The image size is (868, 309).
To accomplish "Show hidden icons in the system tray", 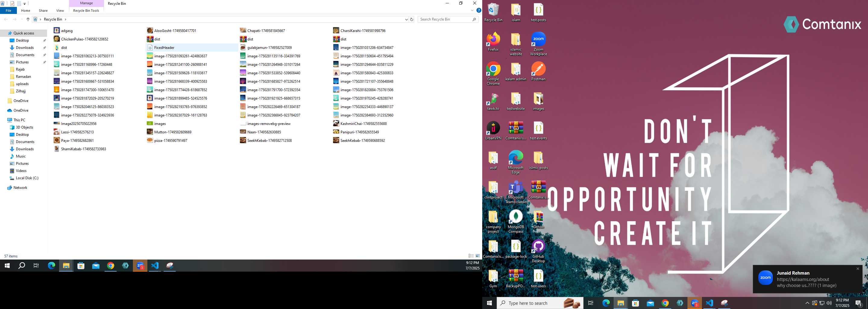I will pos(807,303).
